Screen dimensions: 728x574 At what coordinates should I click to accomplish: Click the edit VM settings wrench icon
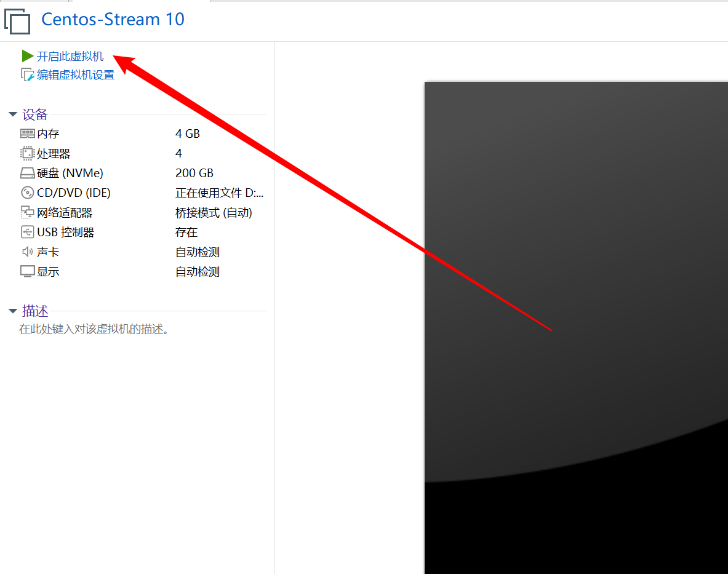28,74
